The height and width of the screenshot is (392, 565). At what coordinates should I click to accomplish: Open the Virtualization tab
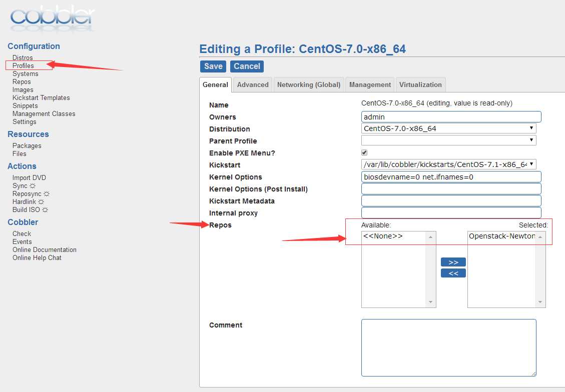[420, 84]
